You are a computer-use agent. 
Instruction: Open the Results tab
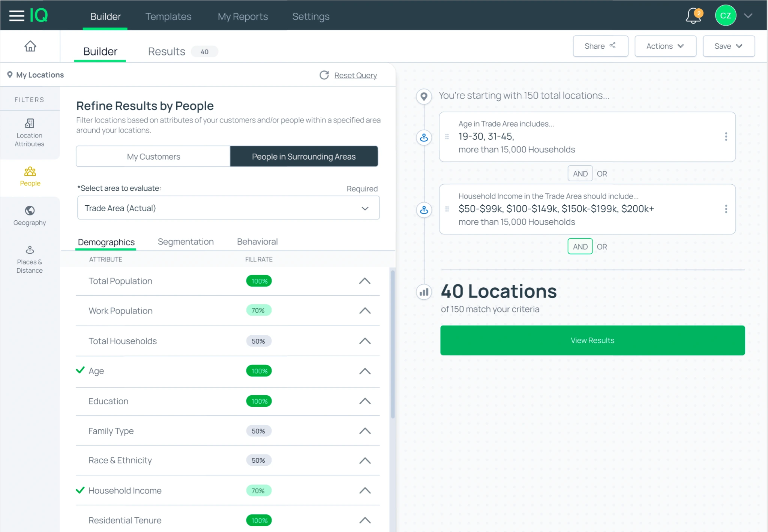click(x=182, y=51)
